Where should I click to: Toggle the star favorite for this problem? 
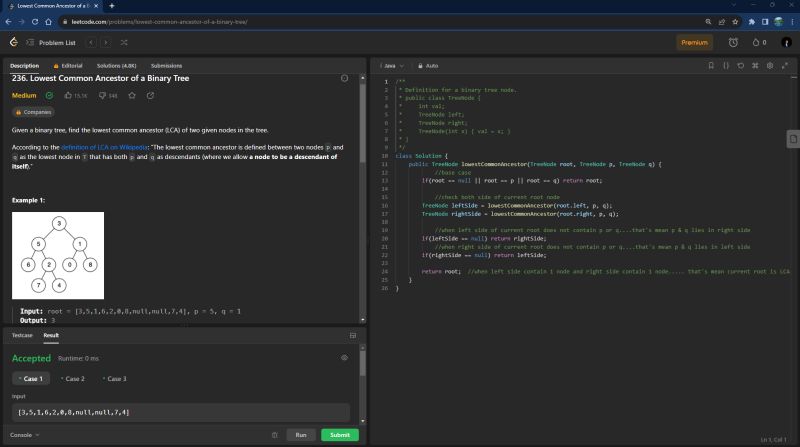[x=132, y=95]
